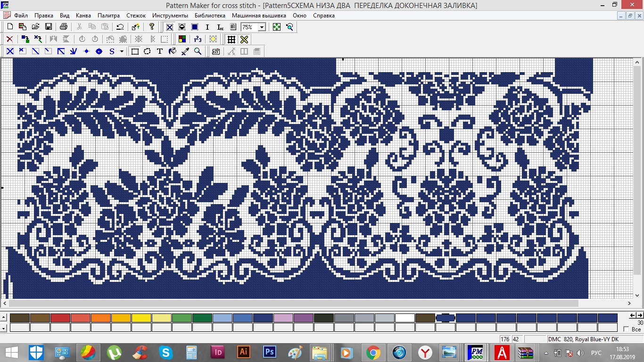Toggle solid color blocks view mode
Screen dimensions: 644x362
pyautogui.click(x=195, y=27)
